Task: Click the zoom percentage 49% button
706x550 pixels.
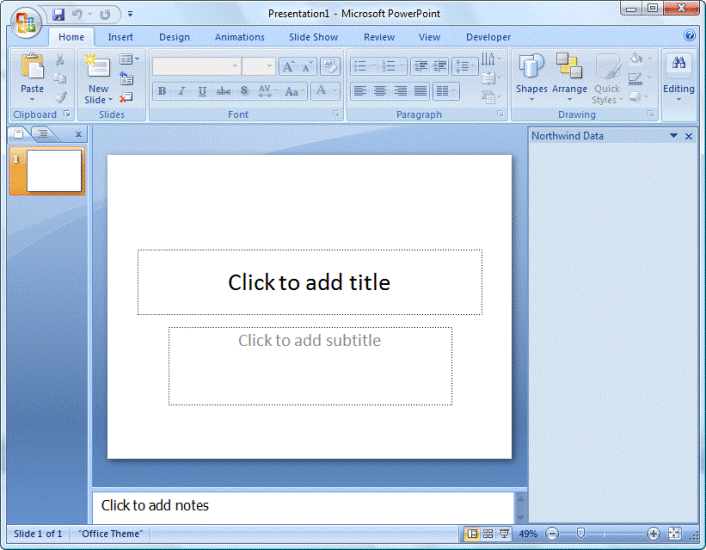Action: click(x=528, y=534)
